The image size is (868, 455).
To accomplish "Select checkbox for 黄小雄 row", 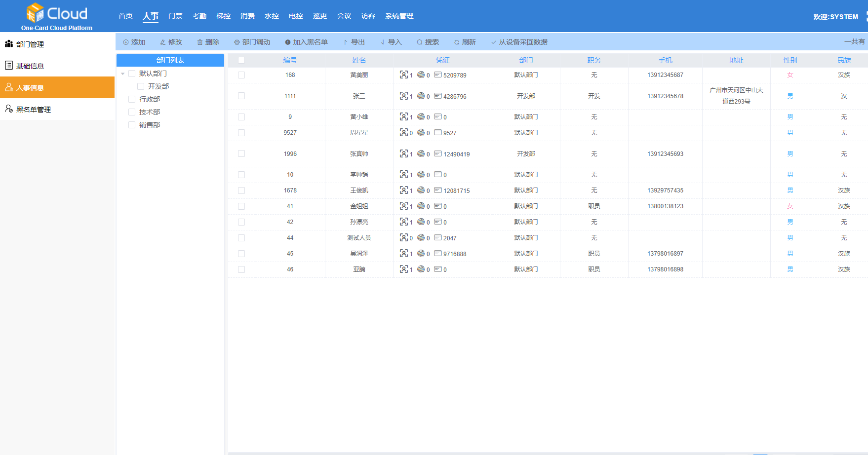I will pos(241,117).
